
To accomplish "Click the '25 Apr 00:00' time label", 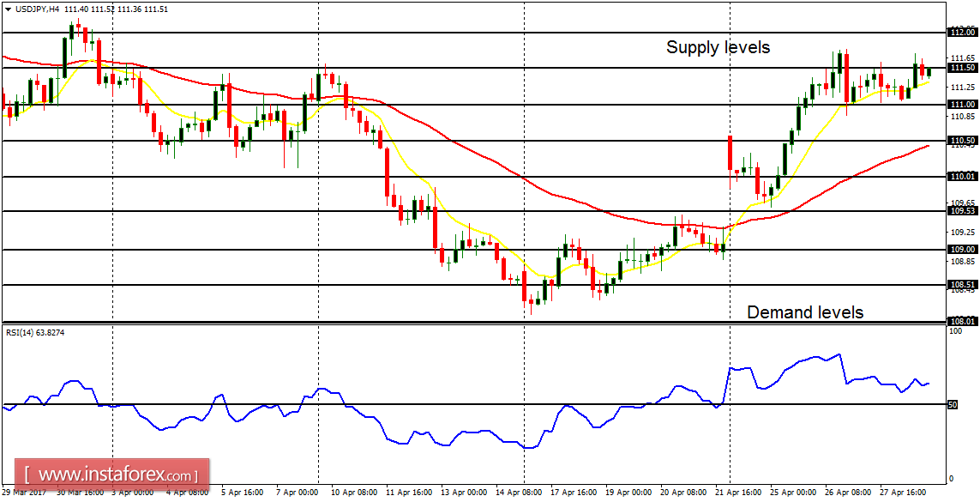I will pos(794,493).
